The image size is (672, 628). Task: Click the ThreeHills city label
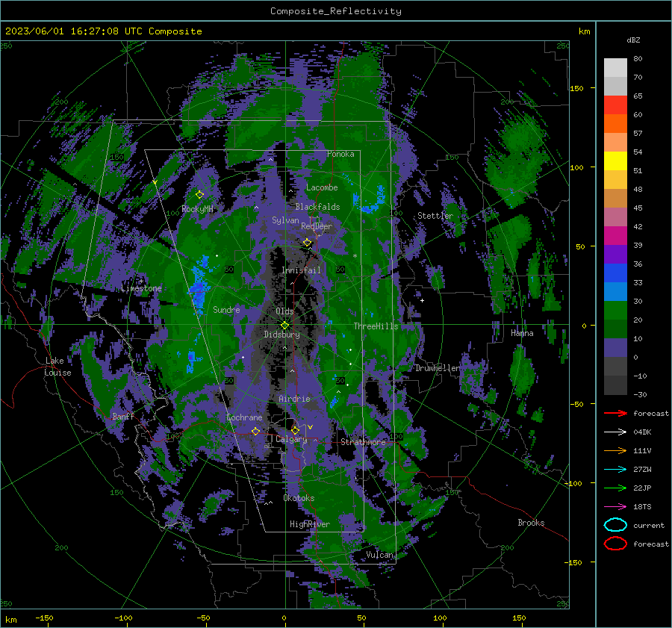[376, 326]
